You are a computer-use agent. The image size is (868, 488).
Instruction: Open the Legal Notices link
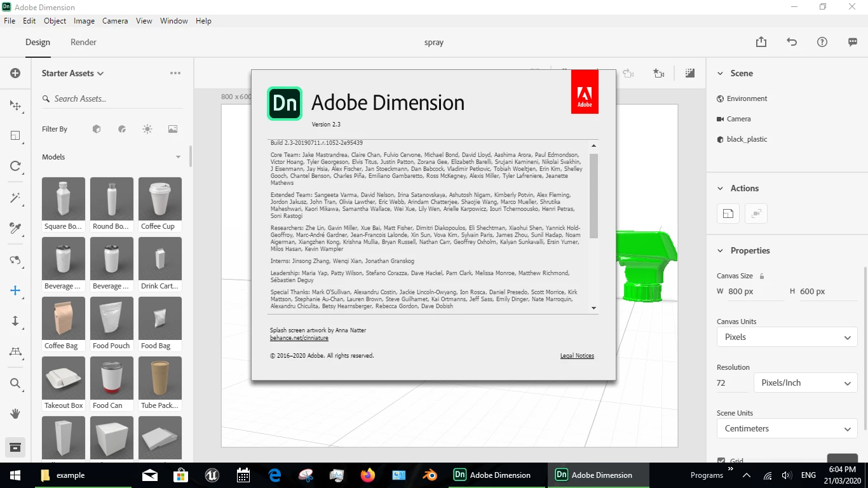pos(577,356)
